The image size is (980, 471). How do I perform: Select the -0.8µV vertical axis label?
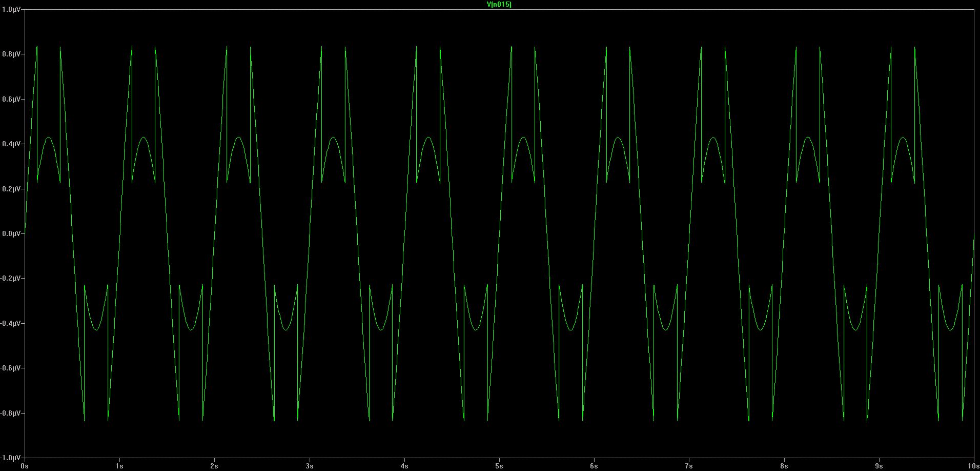tap(11, 413)
